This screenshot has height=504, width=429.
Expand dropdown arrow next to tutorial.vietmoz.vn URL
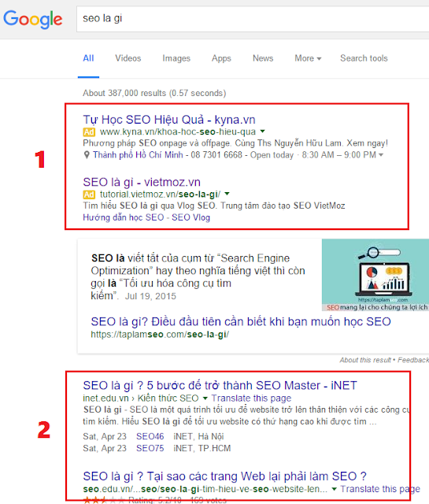(227, 194)
